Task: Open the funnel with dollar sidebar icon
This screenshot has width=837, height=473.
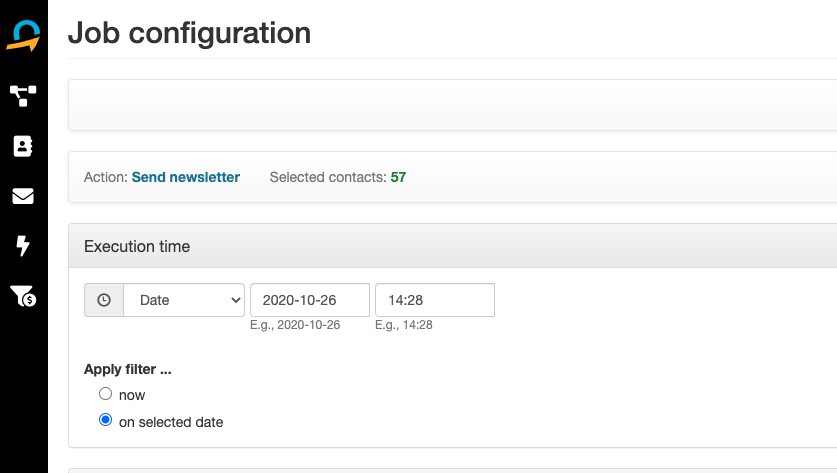Action: coord(23,296)
